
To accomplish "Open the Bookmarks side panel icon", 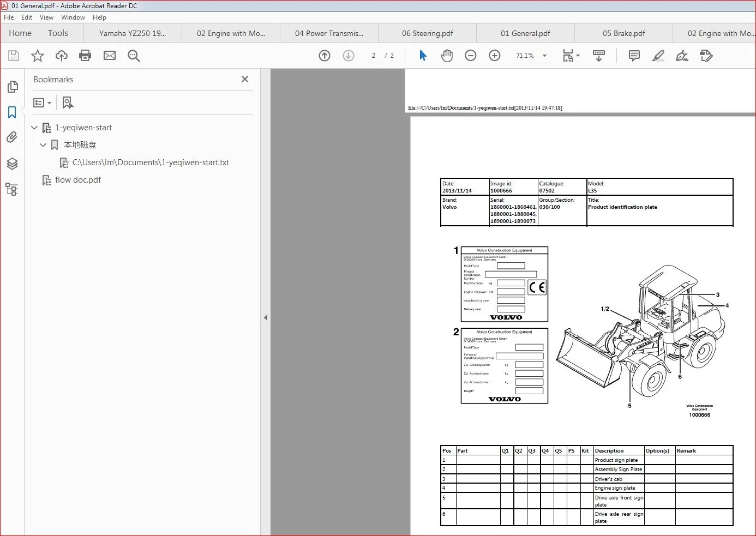I will [12, 112].
